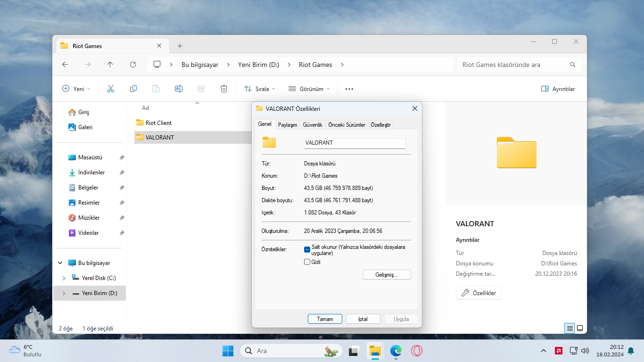This screenshot has width=644, height=362.
Task: Select the Genel tab
Action: click(264, 124)
